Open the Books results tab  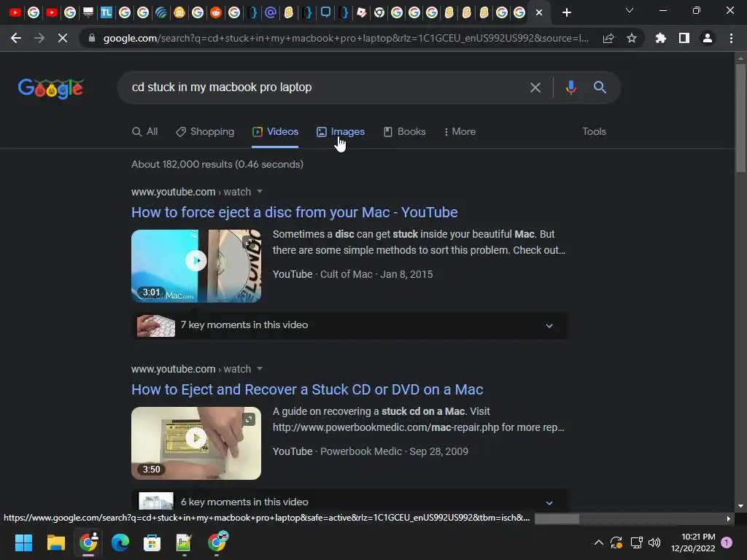click(404, 132)
